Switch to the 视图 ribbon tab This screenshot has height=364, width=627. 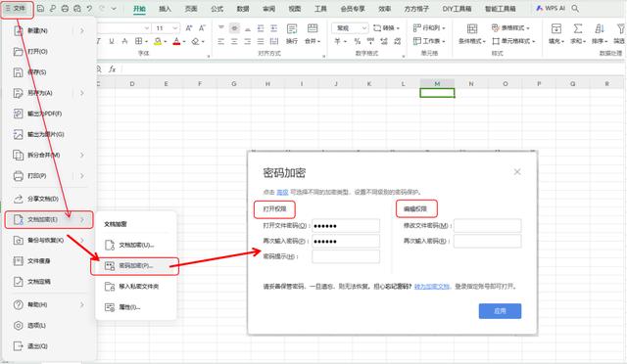(295, 9)
